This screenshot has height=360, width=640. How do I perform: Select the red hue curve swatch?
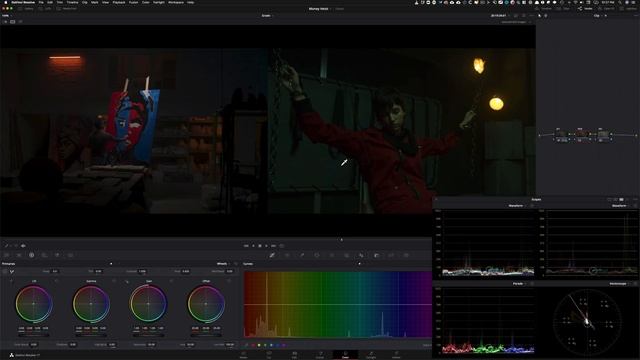(x=253, y=345)
